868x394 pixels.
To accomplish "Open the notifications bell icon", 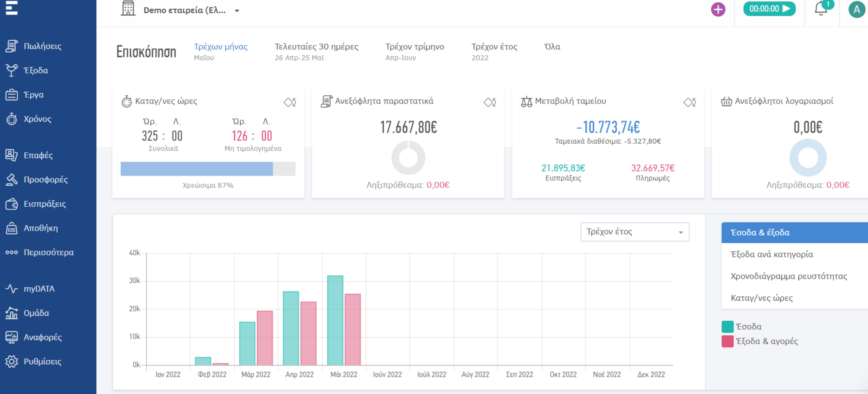I will (821, 9).
